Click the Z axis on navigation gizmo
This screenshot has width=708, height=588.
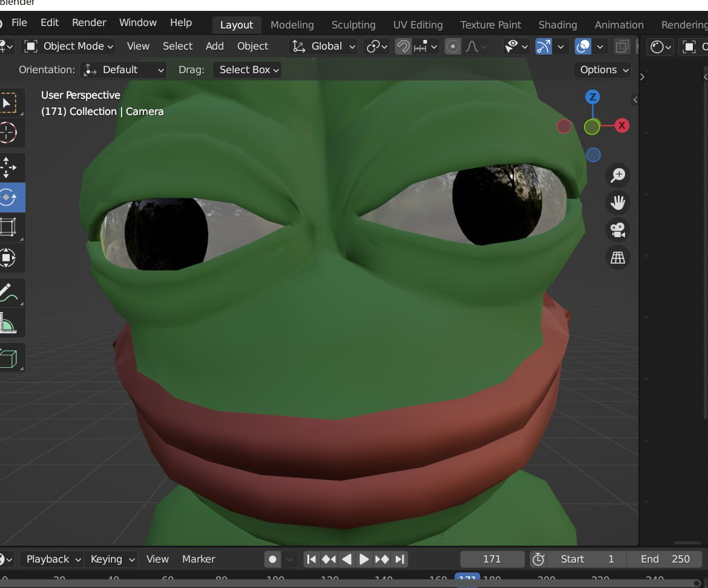[592, 97]
